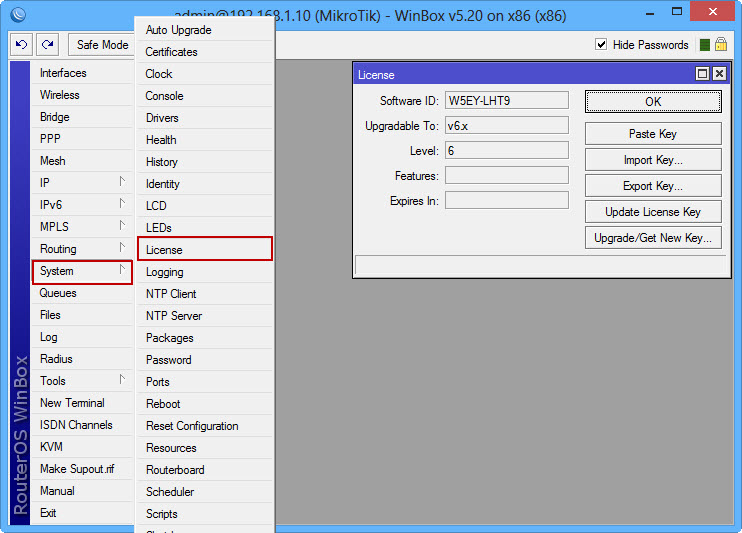Image resolution: width=742 pixels, height=533 pixels.
Task: Select History in System submenu
Action: tap(205, 162)
